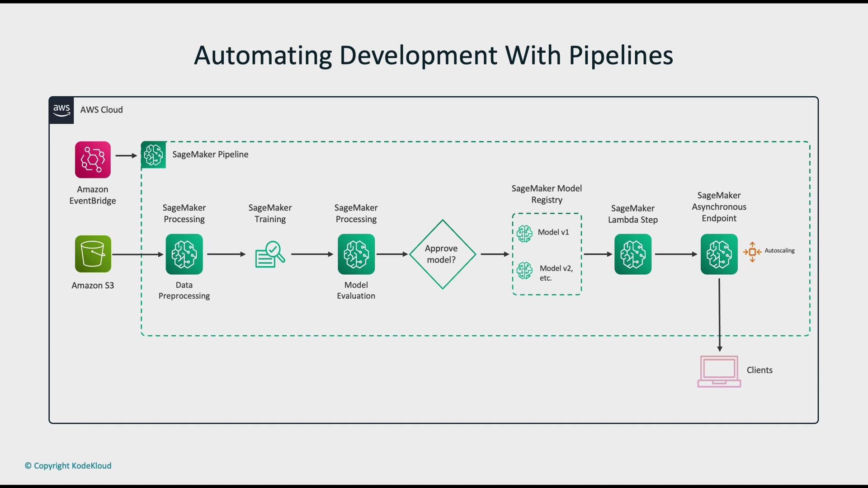Click 'SageMaker Processing' label above Data Preprocessing
The width and height of the screenshot is (868, 488).
click(184, 213)
